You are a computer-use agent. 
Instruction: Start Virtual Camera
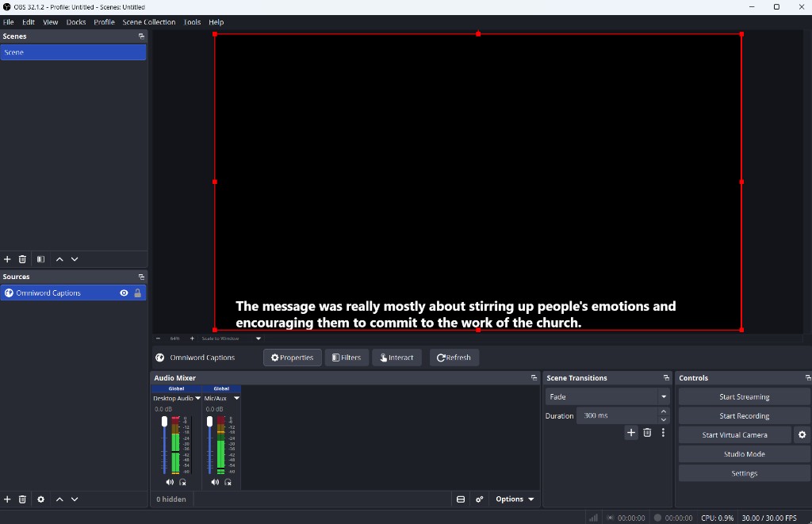pos(734,435)
